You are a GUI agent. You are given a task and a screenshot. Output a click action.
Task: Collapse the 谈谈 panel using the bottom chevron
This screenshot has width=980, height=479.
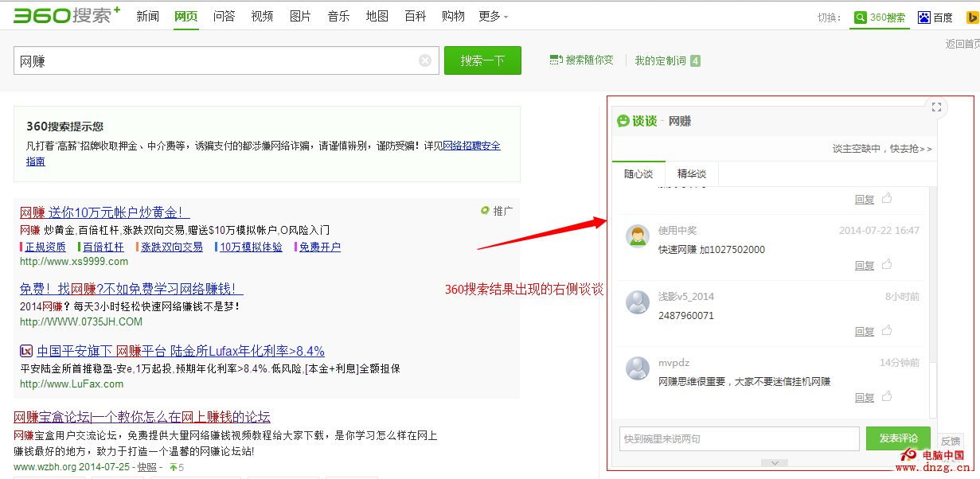pyautogui.click(x=774, y=463)
